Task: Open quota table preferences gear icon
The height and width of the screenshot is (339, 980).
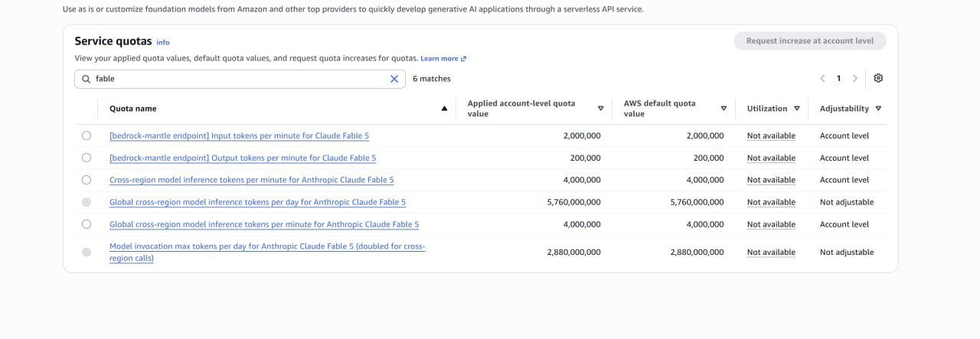Action: [878, 78]
